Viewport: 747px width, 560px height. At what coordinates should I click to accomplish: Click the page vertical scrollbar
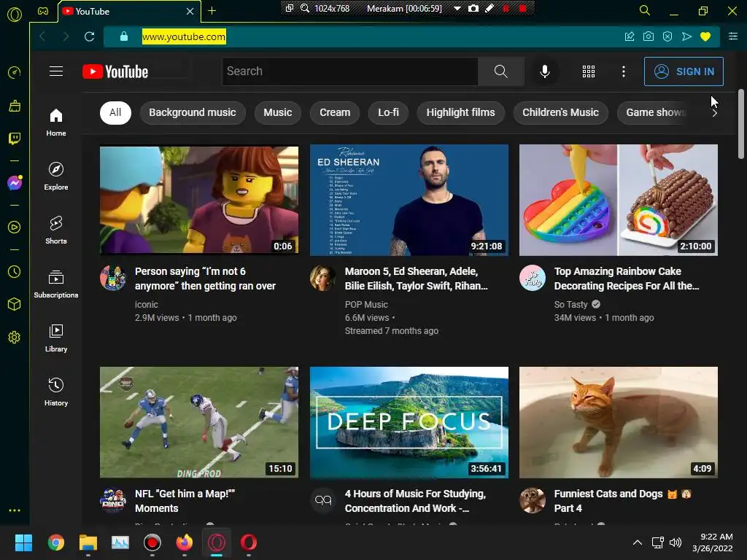[x=741, y=124]
